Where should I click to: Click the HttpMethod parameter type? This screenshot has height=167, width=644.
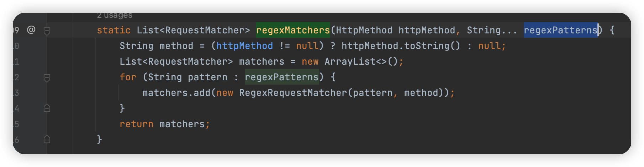(x=364, y=30)
